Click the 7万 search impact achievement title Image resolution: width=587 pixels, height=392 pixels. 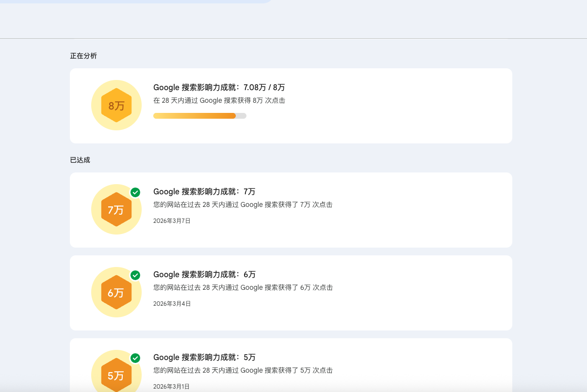click(x=204, y=191)
